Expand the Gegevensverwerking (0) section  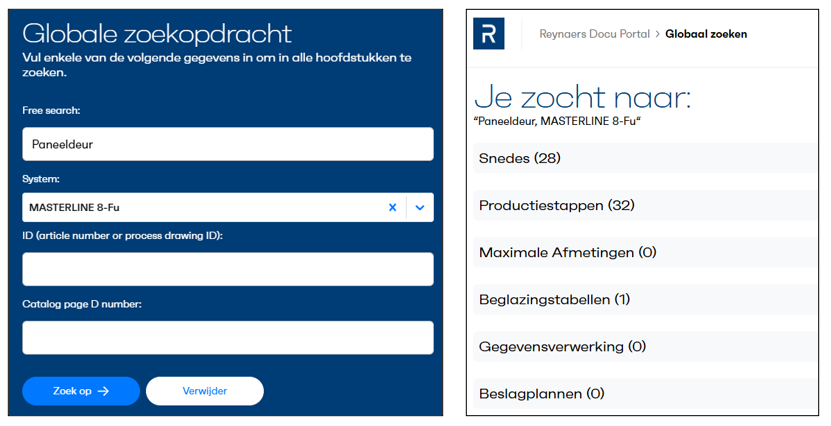pos(645,347)
